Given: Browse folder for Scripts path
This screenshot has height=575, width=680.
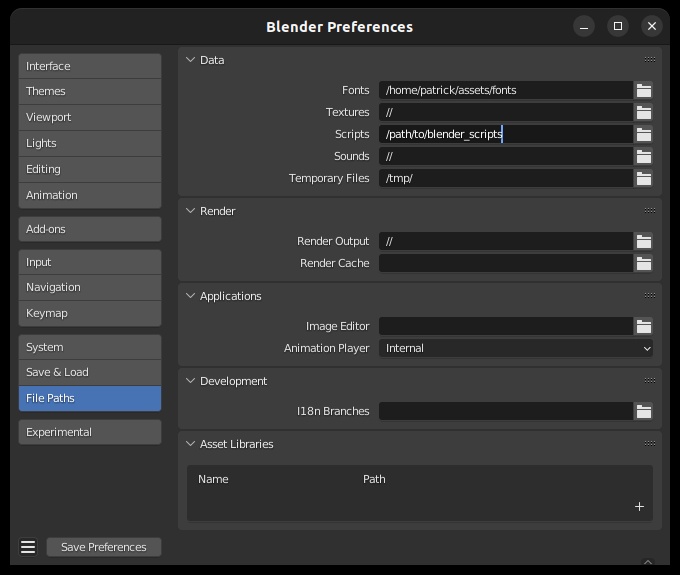Looking at the screenshot, I should coord(644,134).
